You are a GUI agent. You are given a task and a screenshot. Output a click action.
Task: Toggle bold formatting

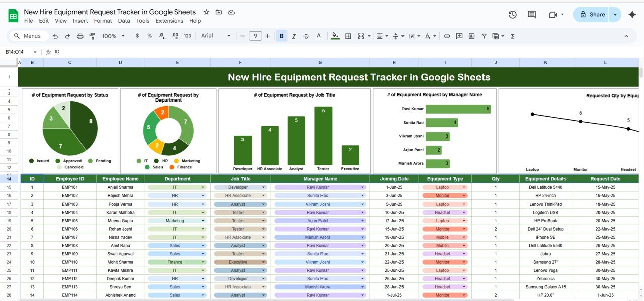pos(281,36)
